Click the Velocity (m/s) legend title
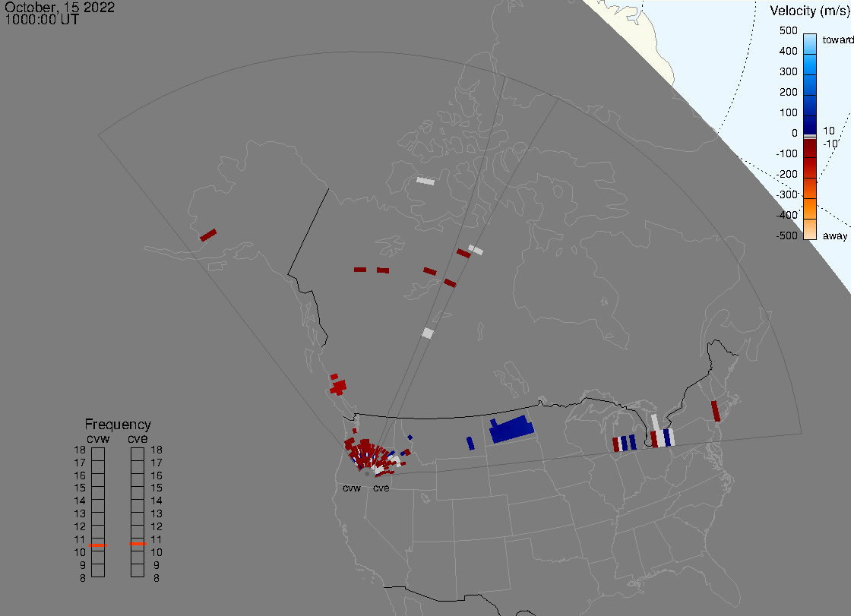854x616 pixels. [810, 11]
